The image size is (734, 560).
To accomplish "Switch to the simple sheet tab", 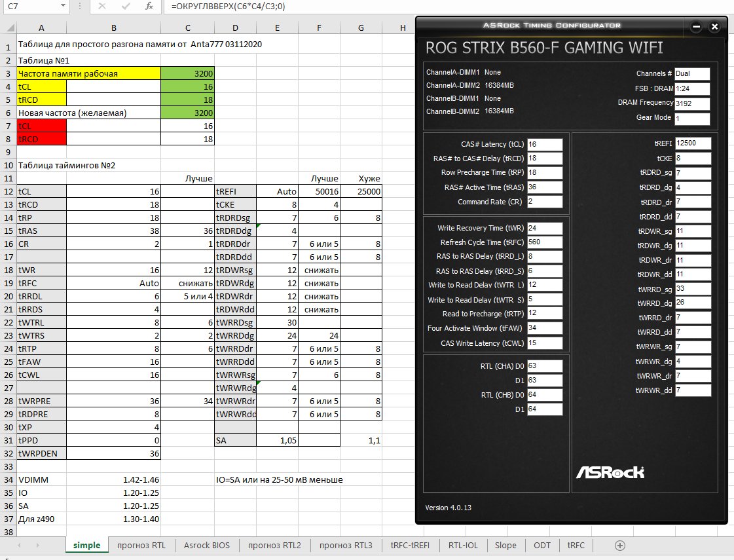I will point(86,545).
